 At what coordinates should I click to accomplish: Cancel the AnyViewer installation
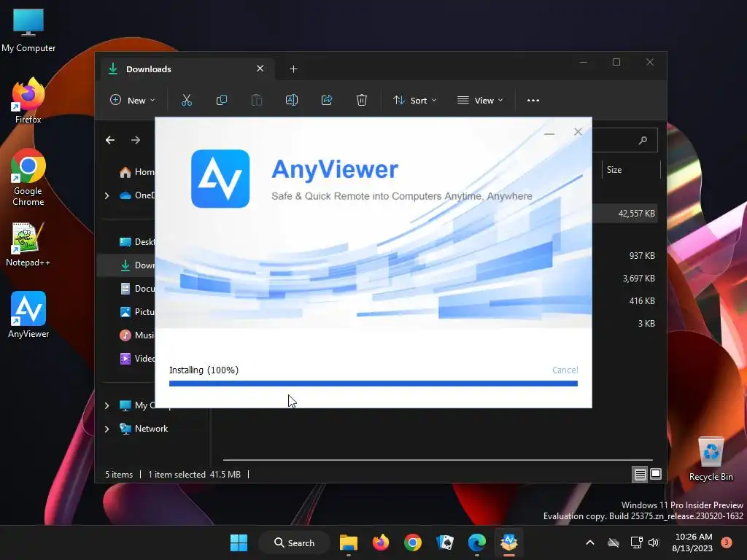565,370
